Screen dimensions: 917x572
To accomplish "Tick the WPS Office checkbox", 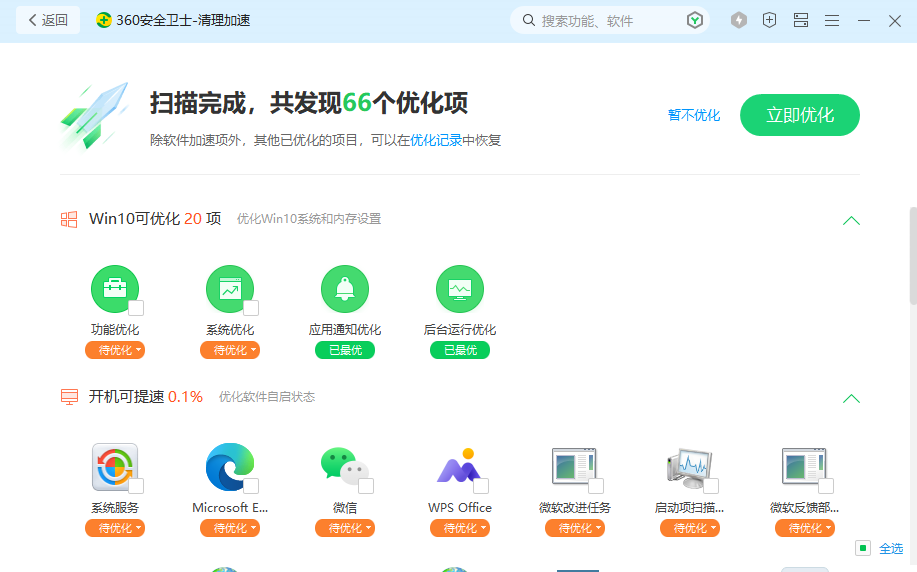I will tap(481, 486).
